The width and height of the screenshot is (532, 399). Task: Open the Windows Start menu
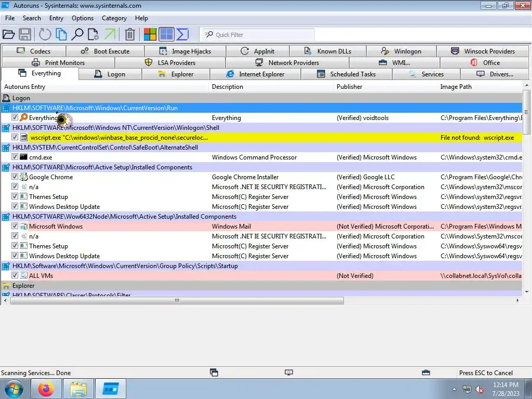point(14,389)
